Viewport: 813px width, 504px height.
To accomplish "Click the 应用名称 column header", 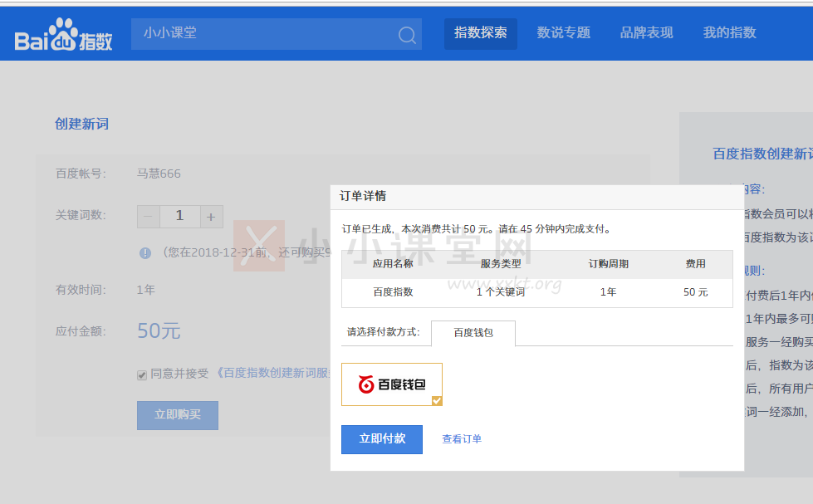I will (x=393, y=264).
